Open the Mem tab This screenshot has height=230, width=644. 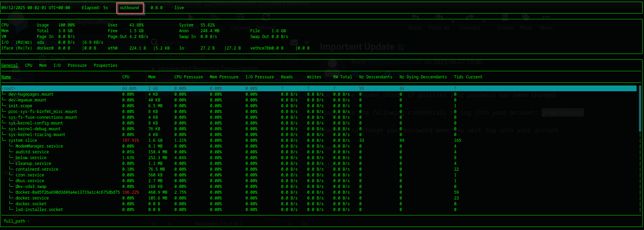point(43,65)
